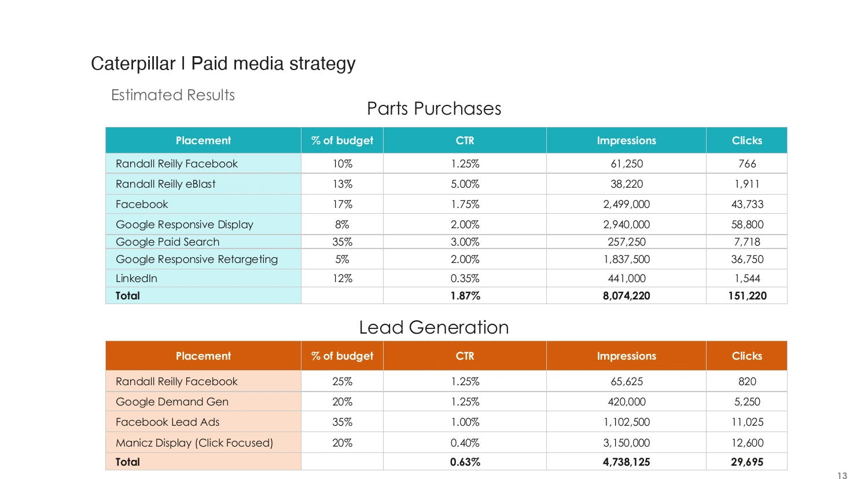Click the teal '% of budget' column header
Image resolution: width=868 pixels, height=479 pixels.
click(x=342, y=140)
